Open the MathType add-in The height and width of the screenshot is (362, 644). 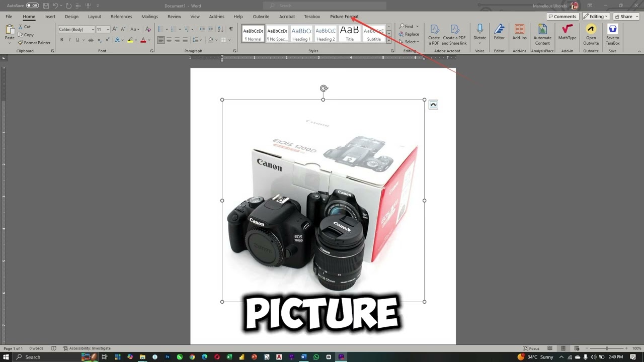[x=567, y=32]
